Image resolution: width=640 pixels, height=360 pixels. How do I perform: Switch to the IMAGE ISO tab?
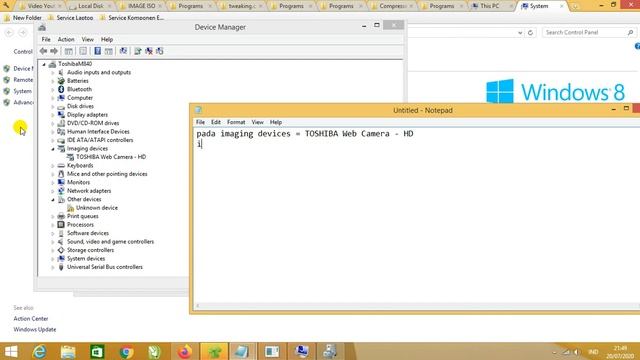click(x=141, y=6)
